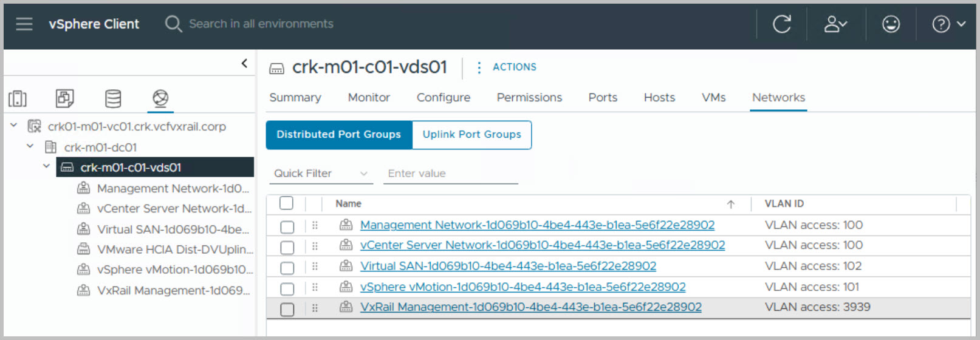Image resolution: width=980 pixels, height=340 pixels.
Task: Open the vSphere vMotion port group link
Action: click(x=523, y=287)
